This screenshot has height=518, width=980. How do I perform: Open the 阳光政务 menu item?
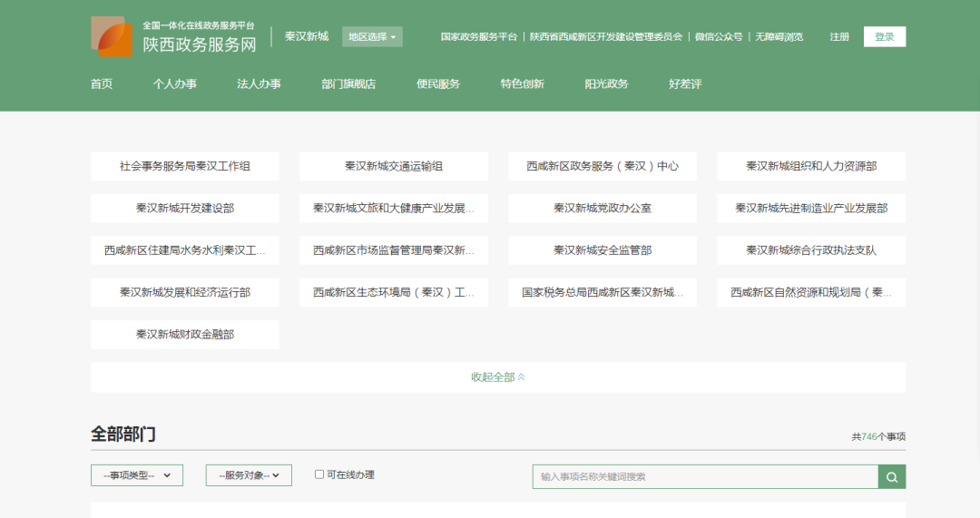[606, 83]
